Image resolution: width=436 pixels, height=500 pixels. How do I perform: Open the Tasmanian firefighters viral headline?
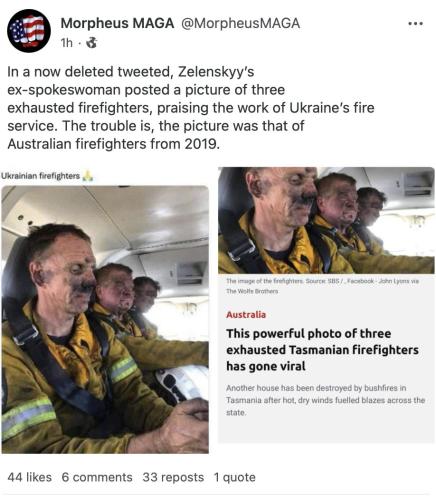click(322, 350)
